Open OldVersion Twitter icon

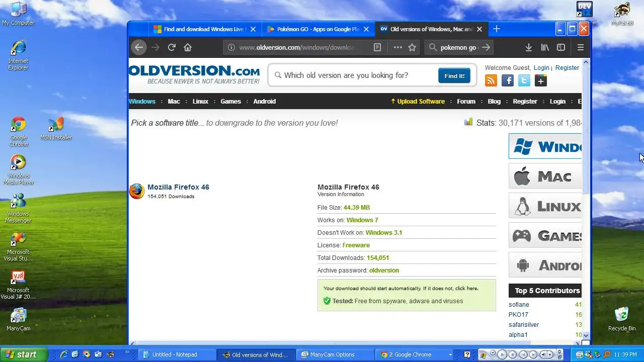(x=524, y=80)
